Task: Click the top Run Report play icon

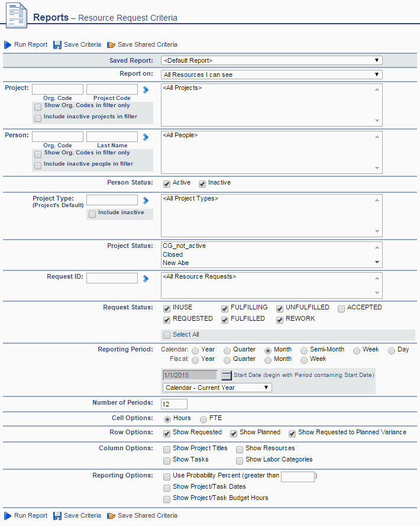Action: (x=7, y=44)
